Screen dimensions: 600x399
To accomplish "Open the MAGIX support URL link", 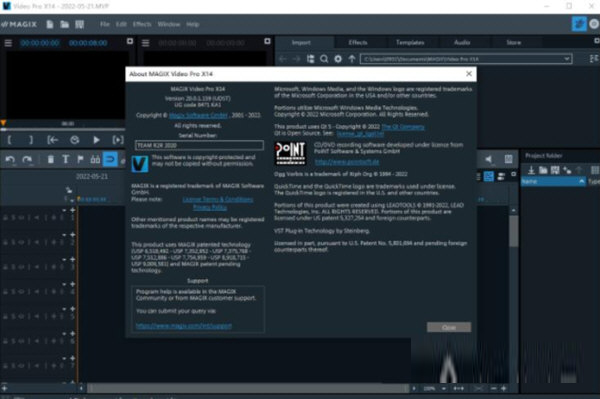I will coord(184,326).
